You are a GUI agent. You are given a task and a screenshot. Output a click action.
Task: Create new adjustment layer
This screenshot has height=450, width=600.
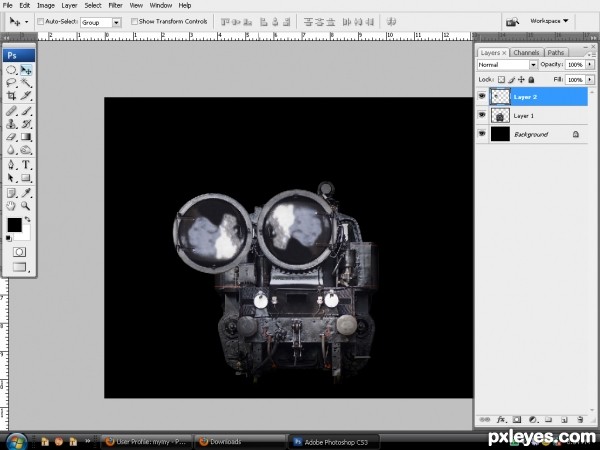point(533,420)
